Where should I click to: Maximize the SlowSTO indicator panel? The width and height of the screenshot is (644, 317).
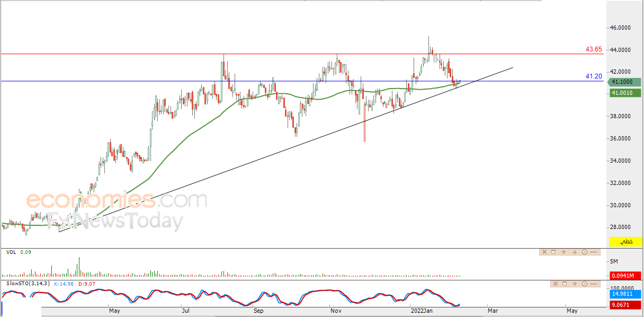565,284
